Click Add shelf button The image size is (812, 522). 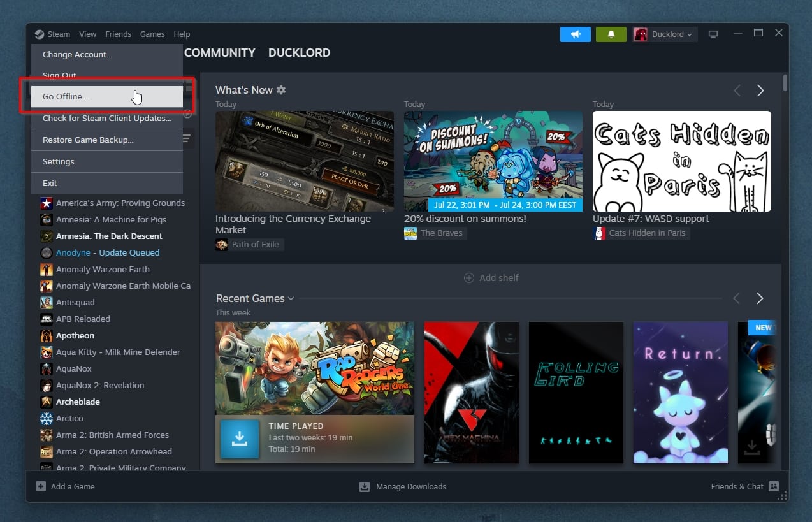pyautogui.click(x=491, y=278)
